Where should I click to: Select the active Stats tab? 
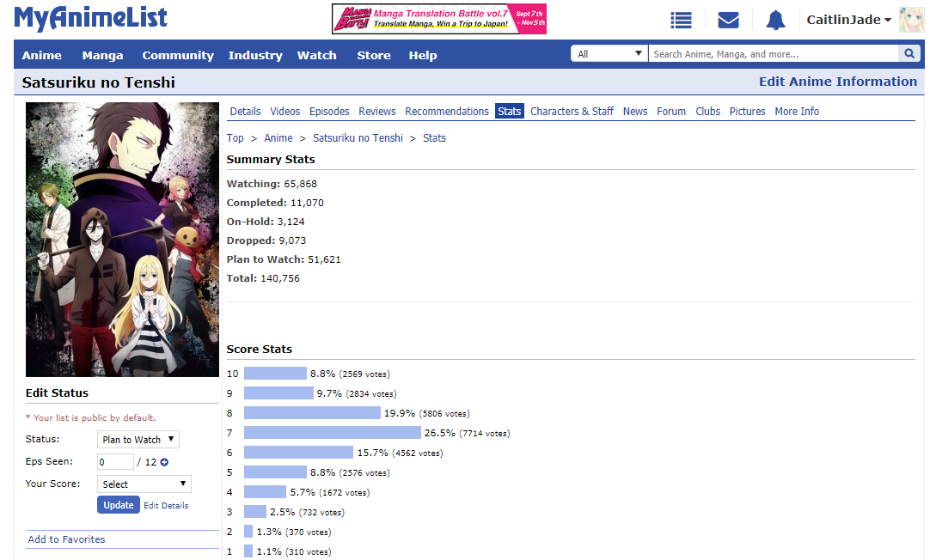510,112
